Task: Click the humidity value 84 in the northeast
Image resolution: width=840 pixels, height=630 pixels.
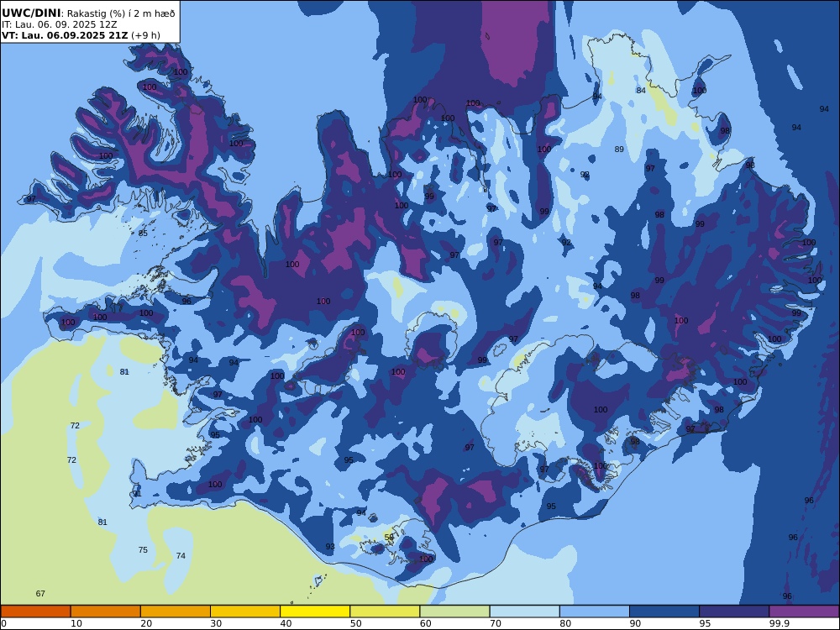Action: (x=641, y=91)
